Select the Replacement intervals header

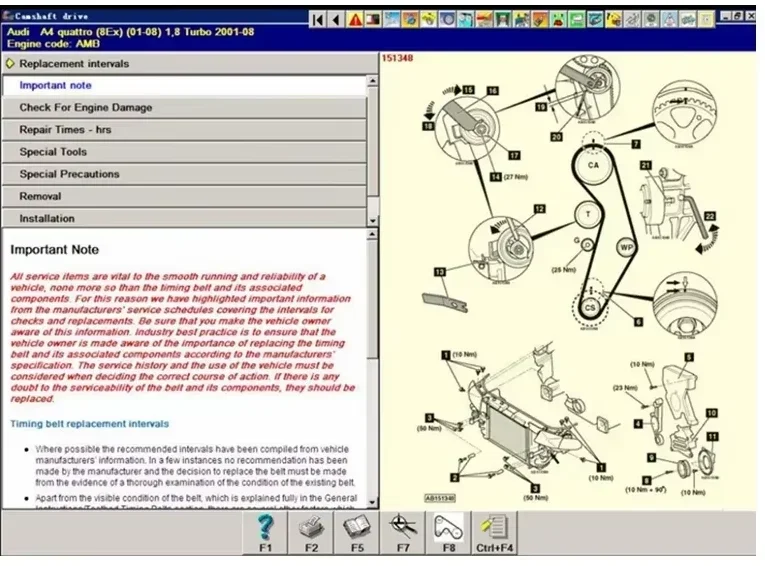[x=189, y=63]
